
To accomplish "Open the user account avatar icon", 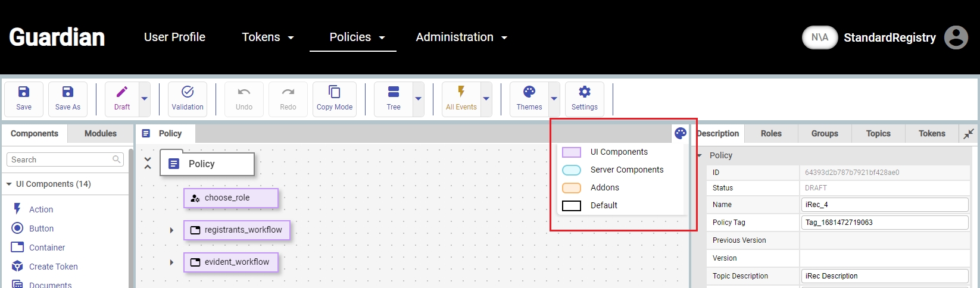I will 956,37.
